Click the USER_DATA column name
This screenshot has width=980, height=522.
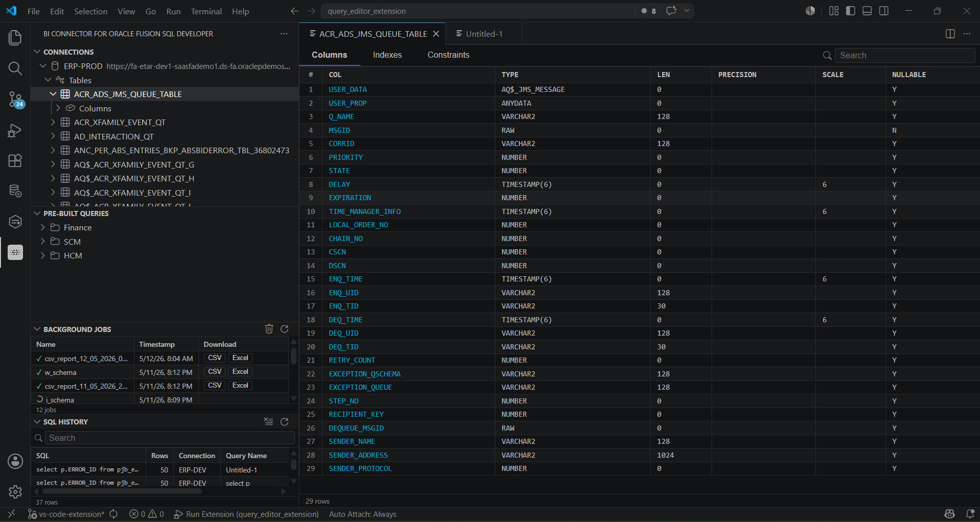coord(348,89)
